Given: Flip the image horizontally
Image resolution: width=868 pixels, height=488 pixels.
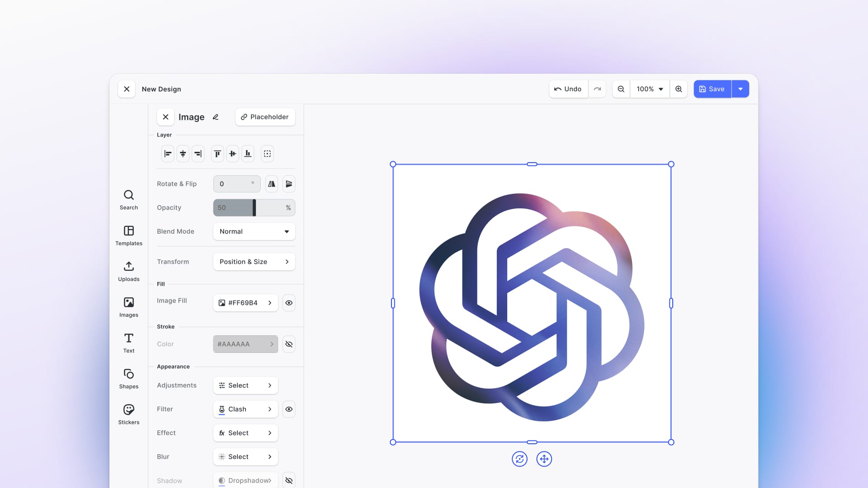Looking at the screenshot, I should pos(271,184).
